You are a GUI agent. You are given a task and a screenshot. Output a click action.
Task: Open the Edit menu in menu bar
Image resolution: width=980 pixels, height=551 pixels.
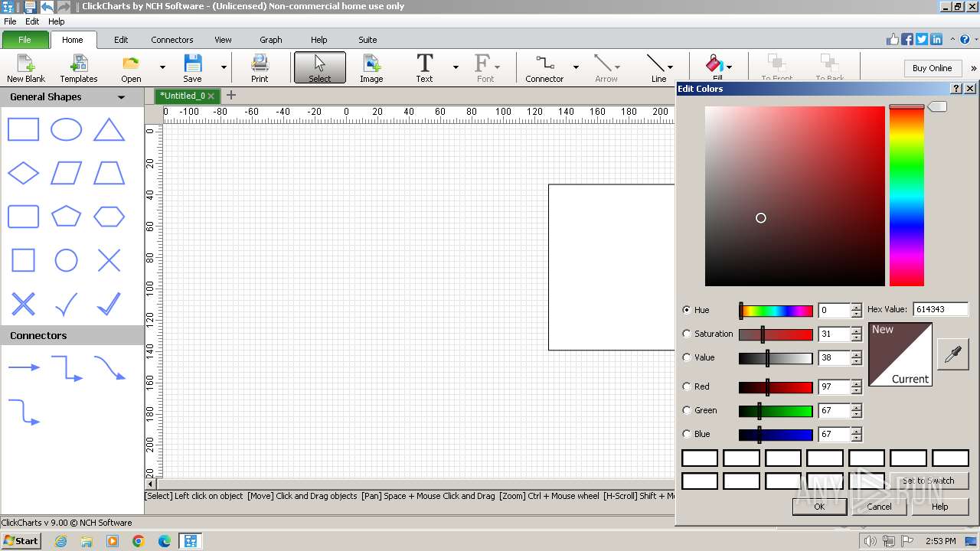[x=32, y=21]
